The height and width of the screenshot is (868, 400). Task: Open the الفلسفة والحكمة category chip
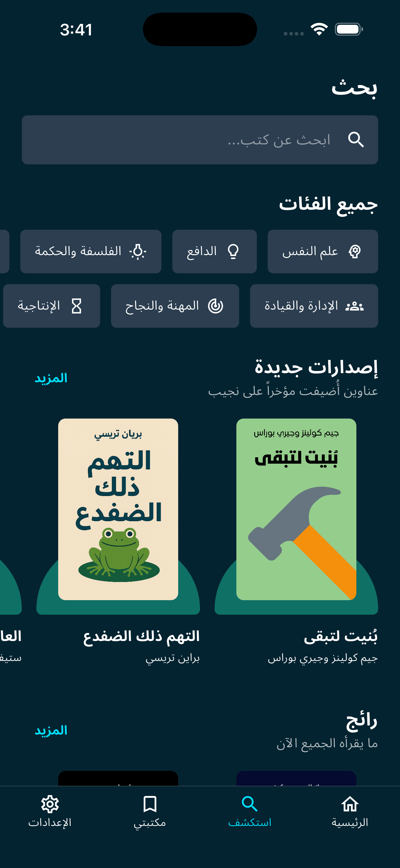coord(91,252)
